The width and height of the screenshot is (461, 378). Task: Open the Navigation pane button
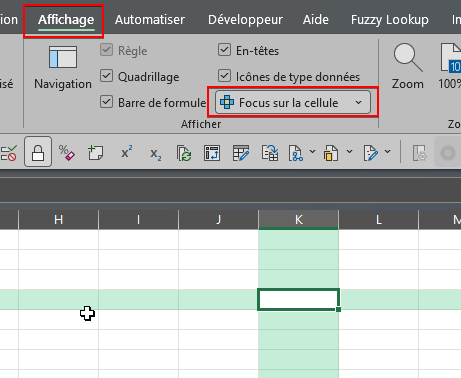tap(63, 68)
